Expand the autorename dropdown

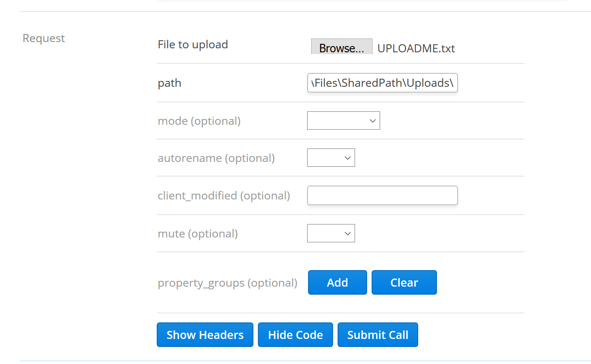331,158
